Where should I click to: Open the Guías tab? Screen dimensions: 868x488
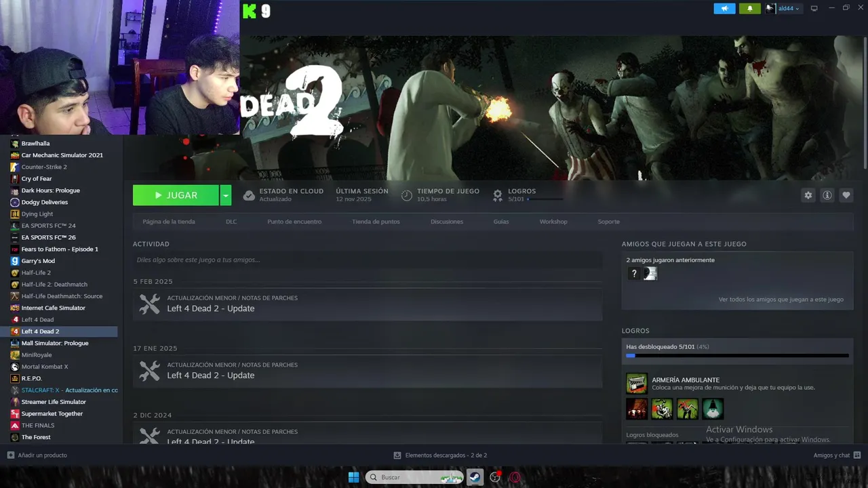point(501,222)
